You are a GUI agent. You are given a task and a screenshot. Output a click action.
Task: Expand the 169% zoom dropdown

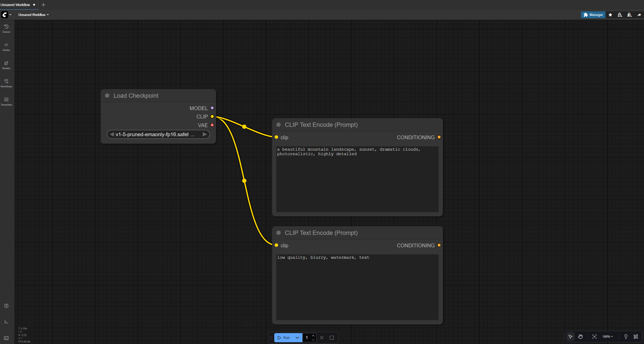(608, 336)
